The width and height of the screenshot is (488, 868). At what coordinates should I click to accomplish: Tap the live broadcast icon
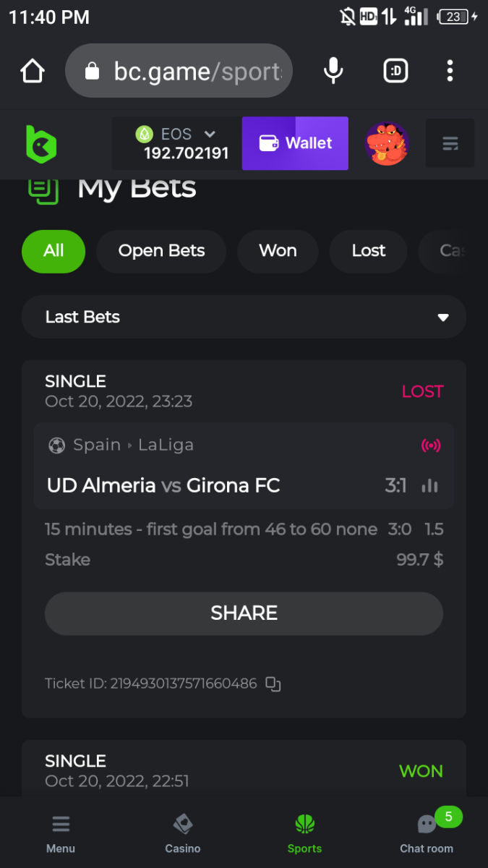pos(431,445)
